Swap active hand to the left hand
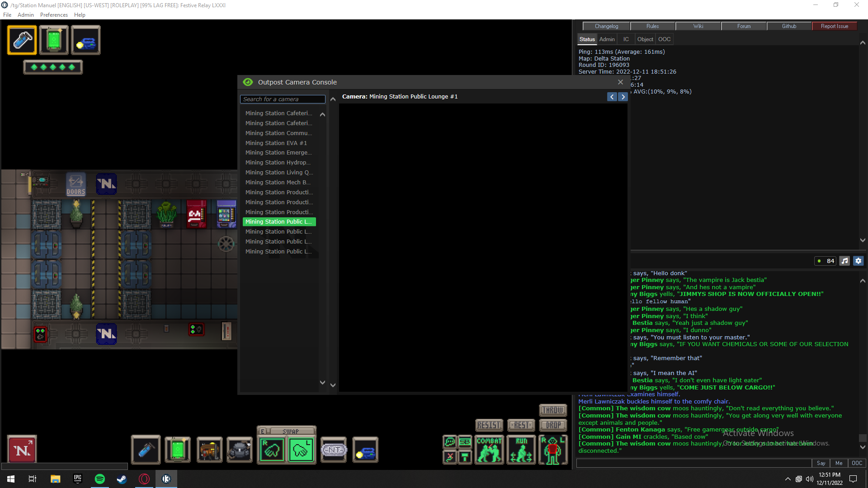 click(x=301, y=450)
